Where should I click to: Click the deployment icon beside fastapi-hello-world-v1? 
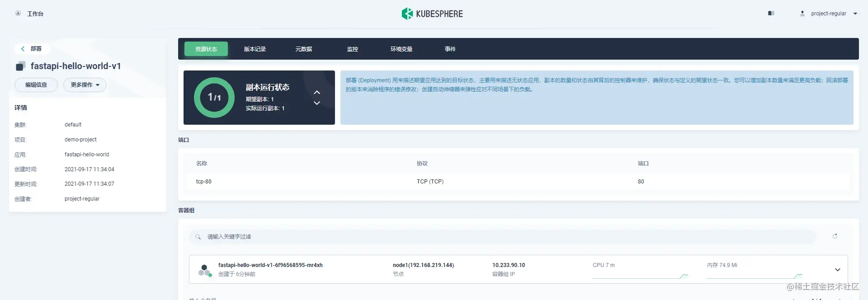21,66
